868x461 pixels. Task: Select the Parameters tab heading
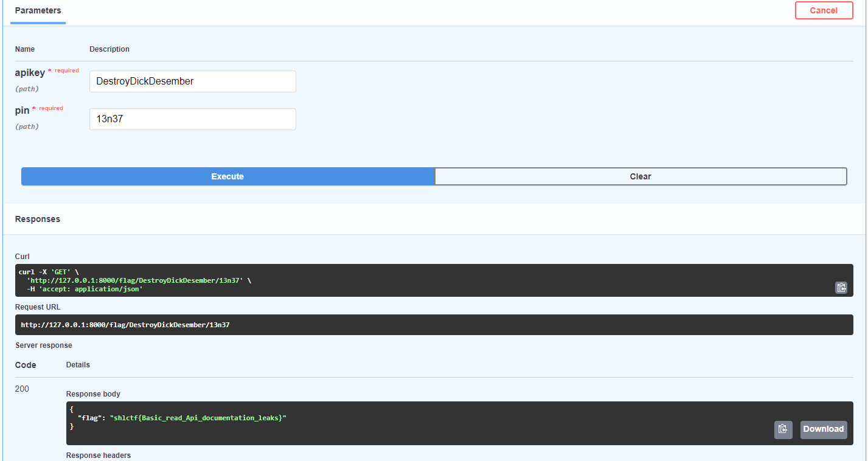click(38, 11)
